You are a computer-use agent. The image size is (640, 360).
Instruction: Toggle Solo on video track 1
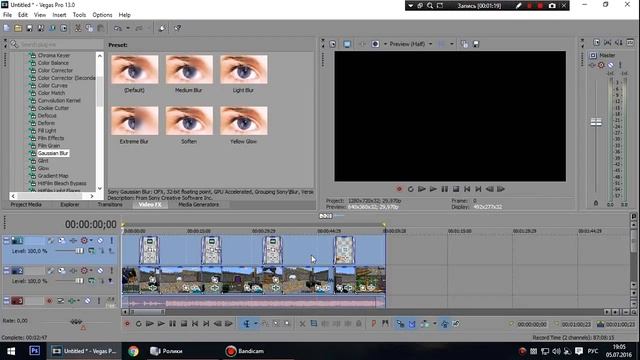click(111, 240)
